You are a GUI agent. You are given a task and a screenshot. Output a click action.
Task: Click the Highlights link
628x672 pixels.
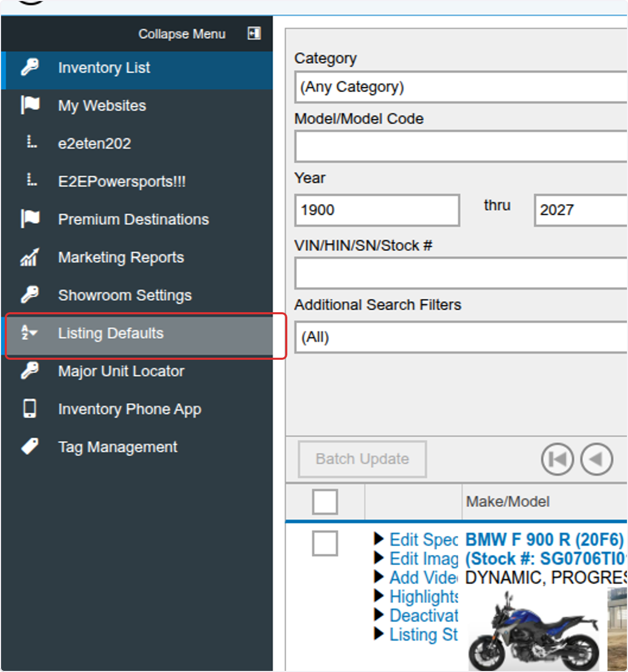click(x=423, y=596)
